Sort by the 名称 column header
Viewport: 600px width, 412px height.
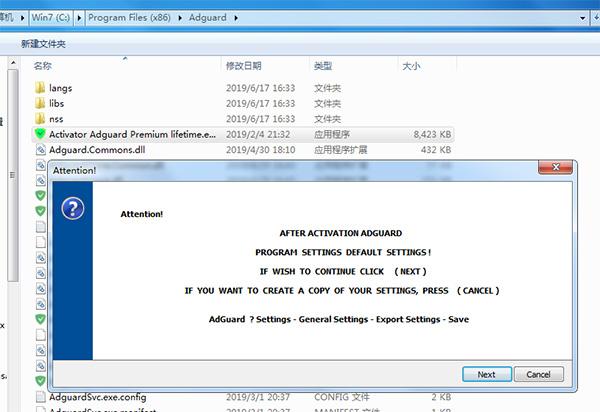[x=42, y=66]
